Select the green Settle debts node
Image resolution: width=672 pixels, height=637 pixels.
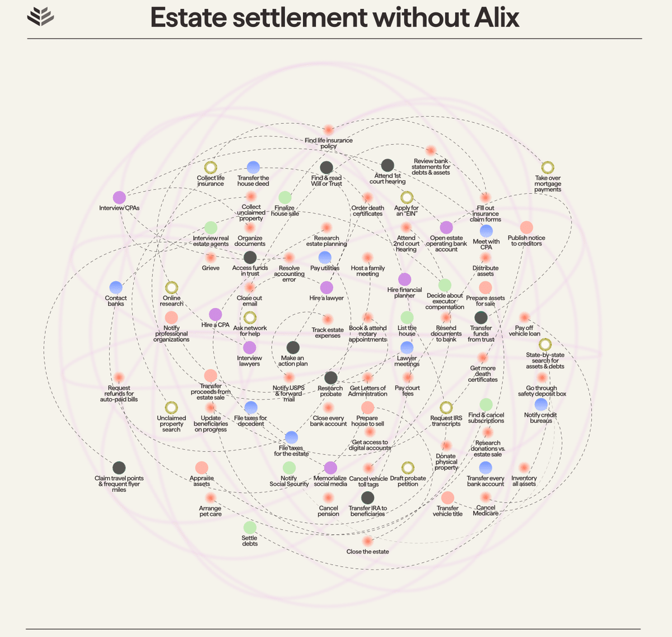coord(250,527)
